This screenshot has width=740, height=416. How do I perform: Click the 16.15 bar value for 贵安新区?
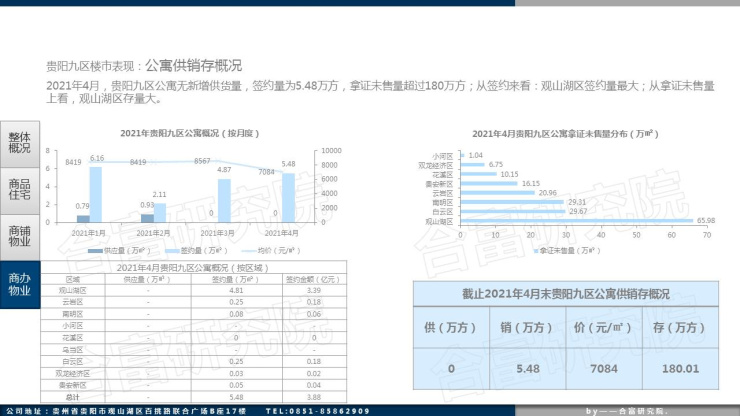[x=530, y=184]
